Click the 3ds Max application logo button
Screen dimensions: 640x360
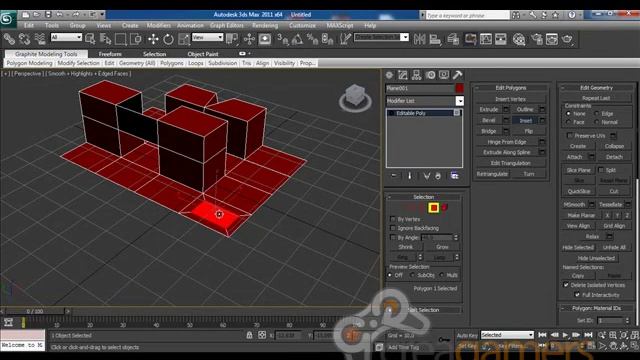[8, 19]
